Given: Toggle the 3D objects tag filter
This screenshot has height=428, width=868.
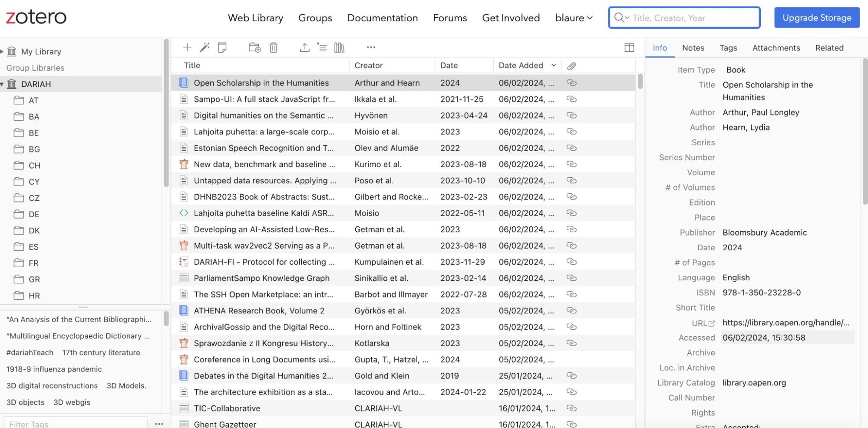Looking at the screenshot, I should 25,402.
